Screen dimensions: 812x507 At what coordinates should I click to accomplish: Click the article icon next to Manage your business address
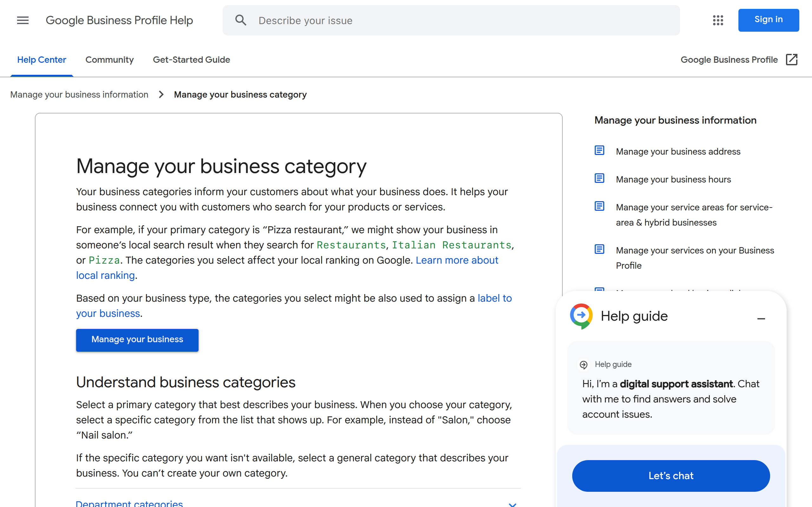pyautogui.click(x=599, y=150)
